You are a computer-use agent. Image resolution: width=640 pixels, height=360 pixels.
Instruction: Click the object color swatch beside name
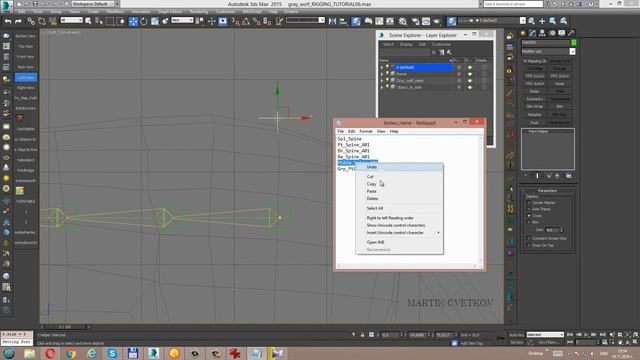tap(573, 42)
